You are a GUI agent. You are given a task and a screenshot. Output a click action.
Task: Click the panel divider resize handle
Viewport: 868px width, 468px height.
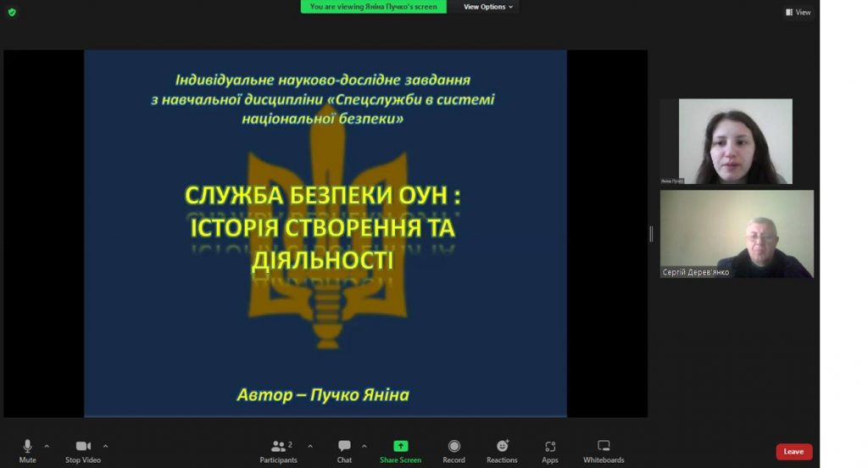[x=651, y=234]
